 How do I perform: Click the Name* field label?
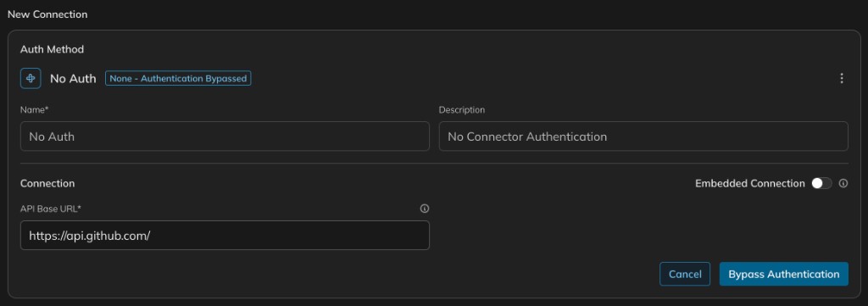[34, 109]
